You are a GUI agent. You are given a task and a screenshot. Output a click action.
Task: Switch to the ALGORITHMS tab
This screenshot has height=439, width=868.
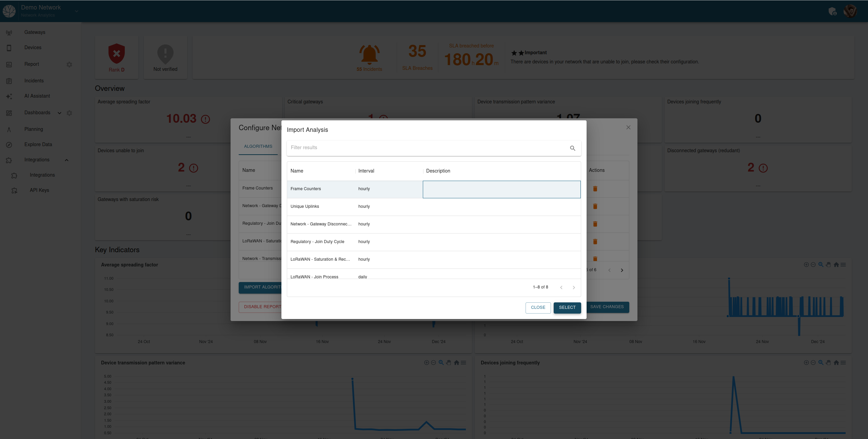tap(258, 146)
